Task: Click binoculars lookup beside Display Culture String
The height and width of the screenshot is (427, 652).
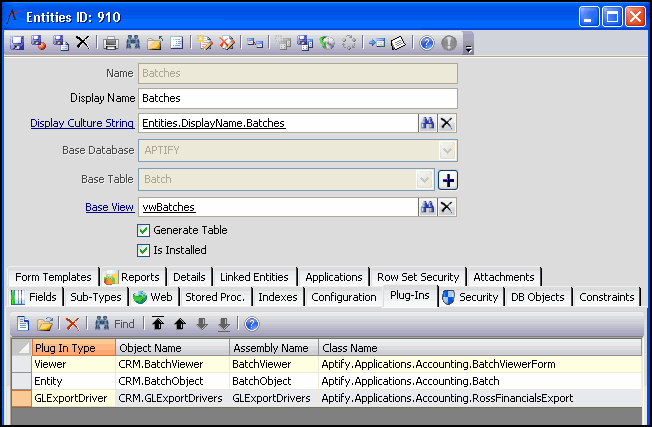Action: (x=427, y=123)
